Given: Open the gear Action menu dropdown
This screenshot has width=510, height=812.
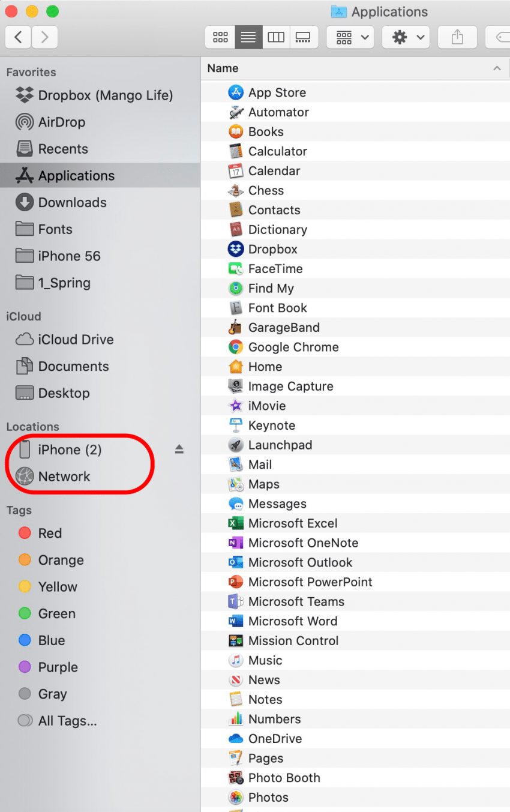Looking at the screenshot, I should pos(406,37).
